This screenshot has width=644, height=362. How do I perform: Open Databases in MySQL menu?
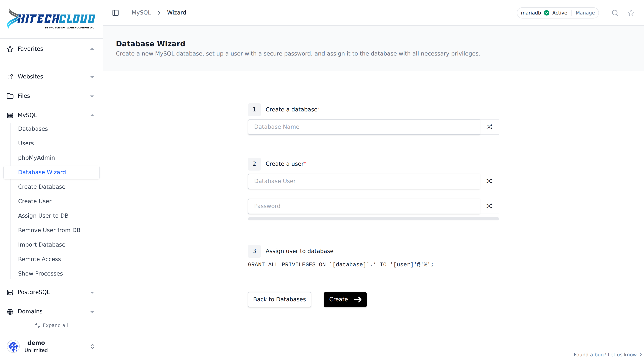tap(33, 129)
